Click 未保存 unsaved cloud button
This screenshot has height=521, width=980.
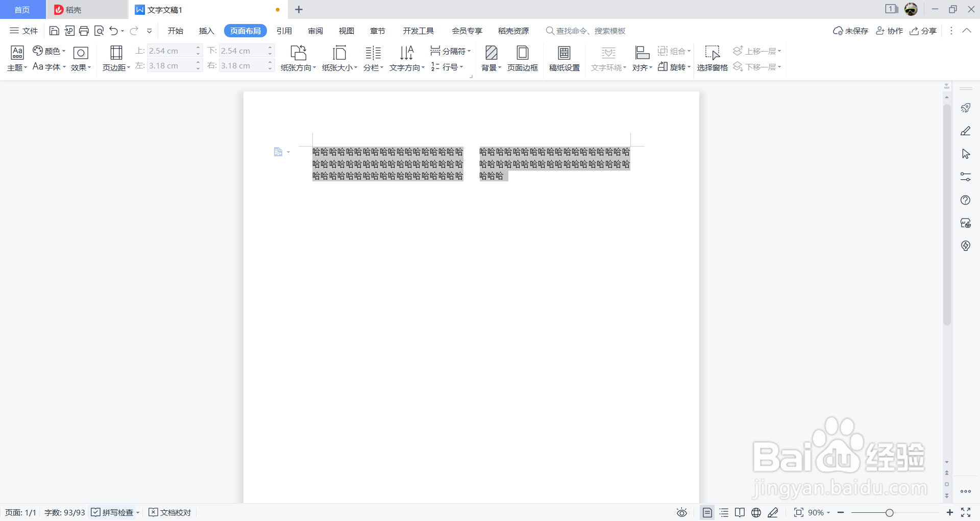point(850,31)
